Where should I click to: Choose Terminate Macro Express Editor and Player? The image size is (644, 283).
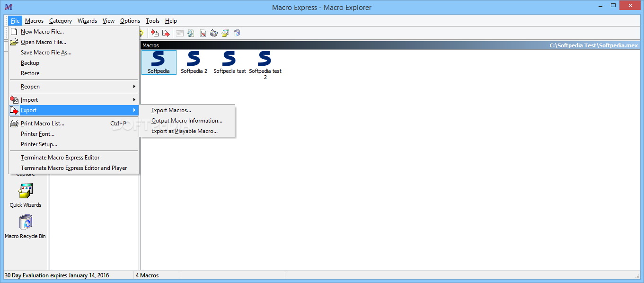click(x=73, y=168)
